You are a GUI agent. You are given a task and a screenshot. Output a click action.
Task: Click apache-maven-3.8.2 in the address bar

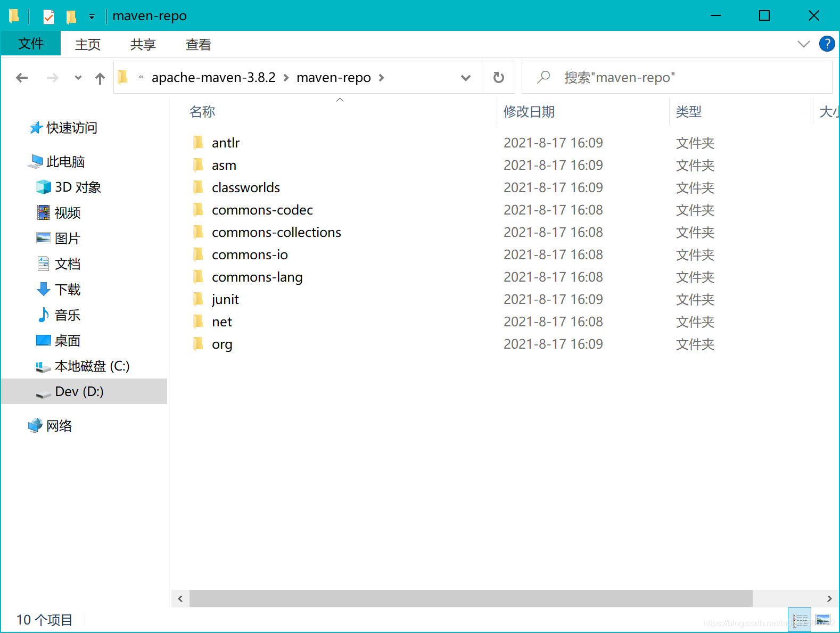pos(213,78)
